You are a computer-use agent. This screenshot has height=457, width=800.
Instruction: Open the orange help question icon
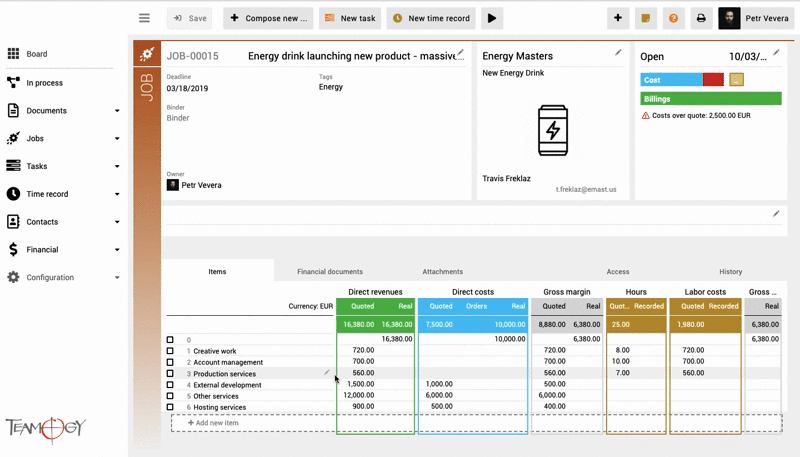(x=673, y=18)
